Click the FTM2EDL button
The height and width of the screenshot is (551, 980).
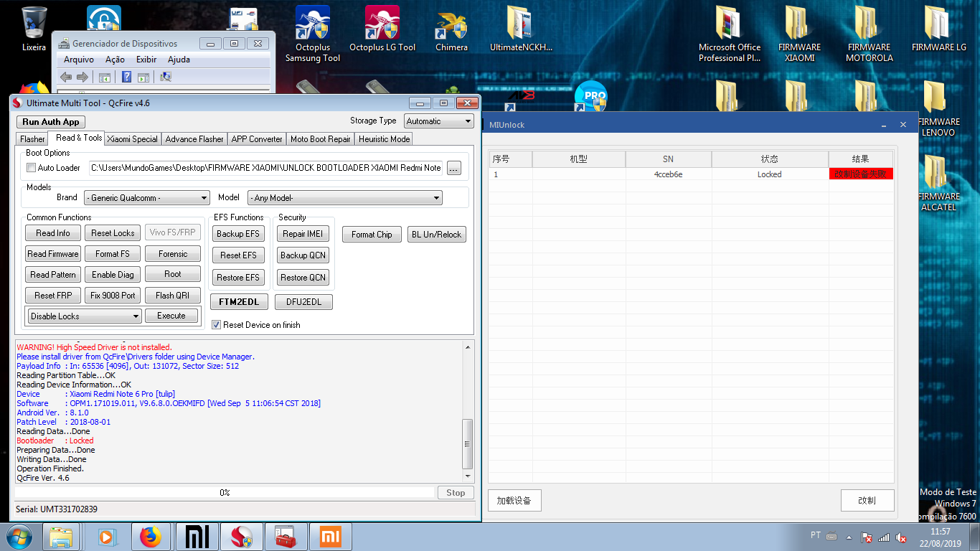click(239, 302)
